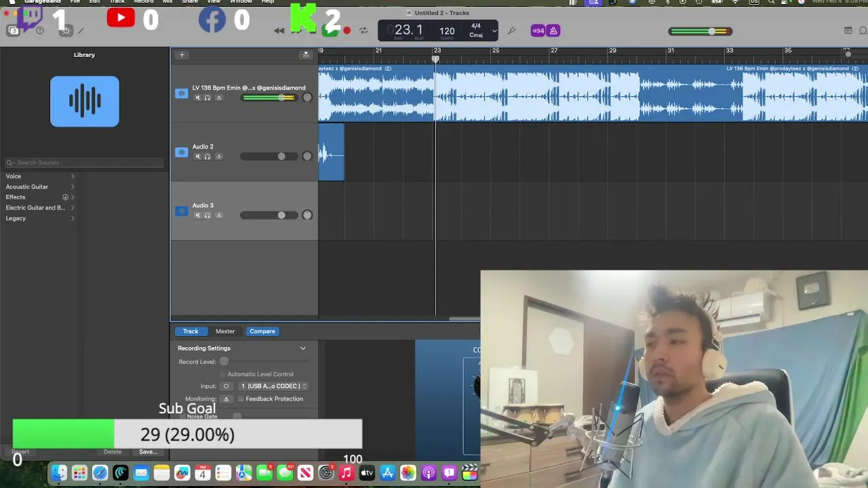Click the playhead marker in ruler
The image size is (868, 488).
point(436,60)
